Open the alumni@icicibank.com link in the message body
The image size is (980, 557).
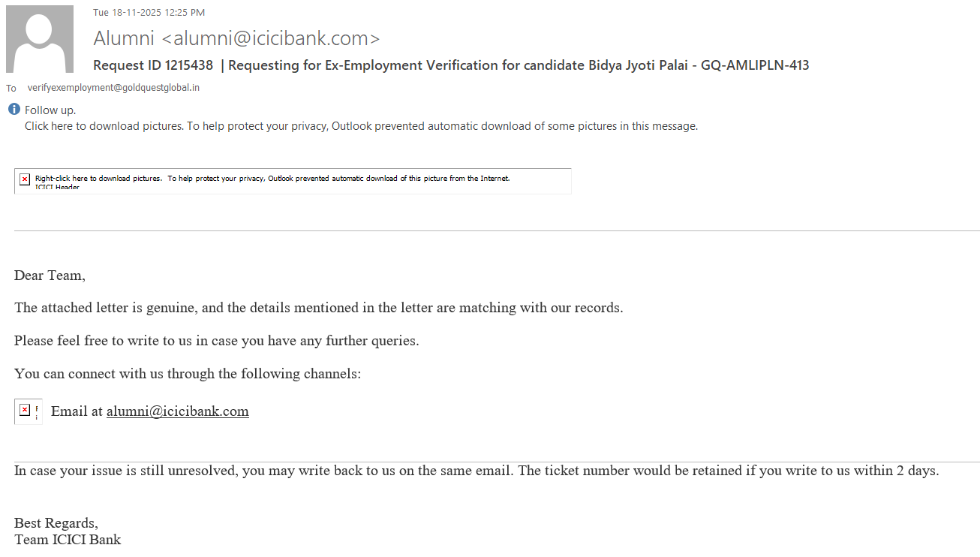[x=177, y=411]
